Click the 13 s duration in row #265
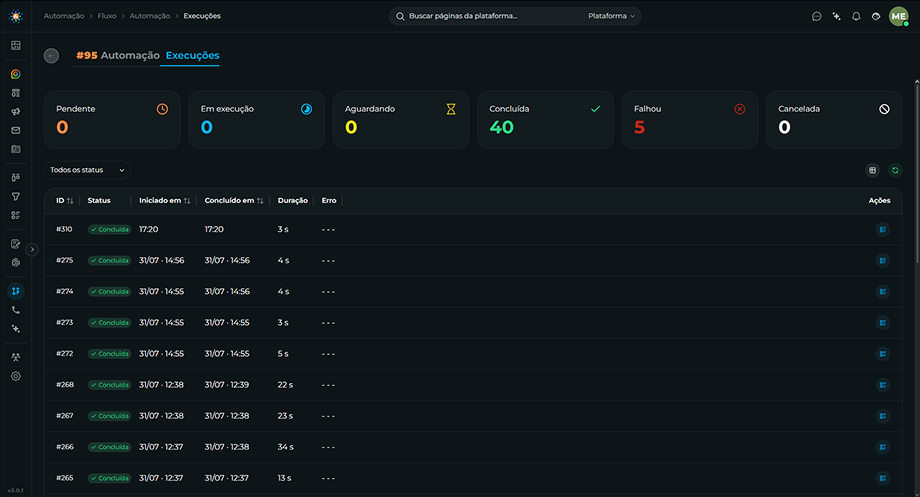 point(284,478)
